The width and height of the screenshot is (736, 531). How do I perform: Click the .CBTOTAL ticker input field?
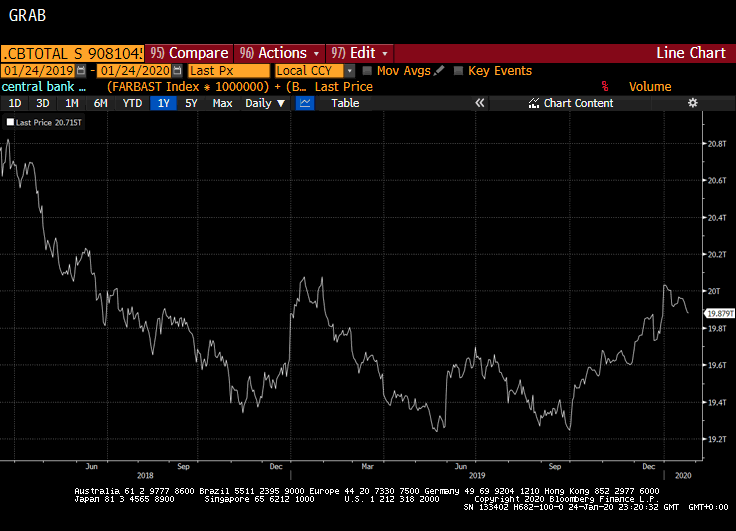(x=72, y=54)
